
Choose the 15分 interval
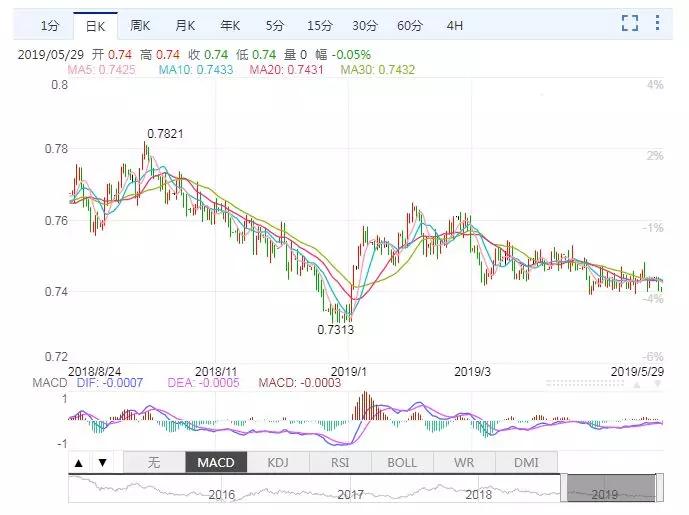pyautogui.click(x=319, y=25)
